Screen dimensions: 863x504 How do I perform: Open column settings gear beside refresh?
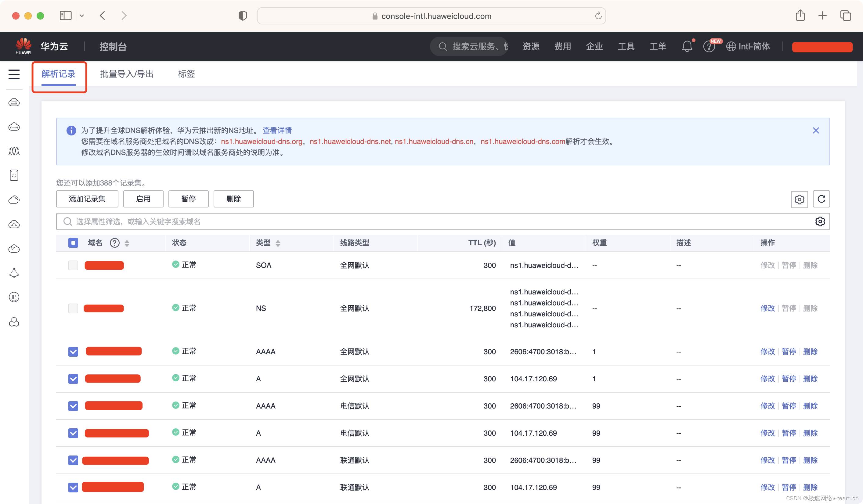pyautogui.click(x=799, y=199)
